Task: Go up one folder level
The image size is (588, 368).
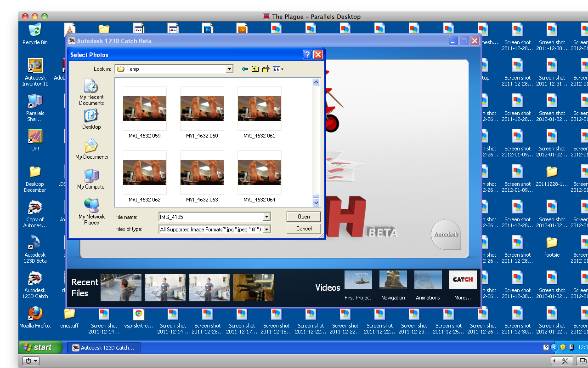Action: [255, 69]
